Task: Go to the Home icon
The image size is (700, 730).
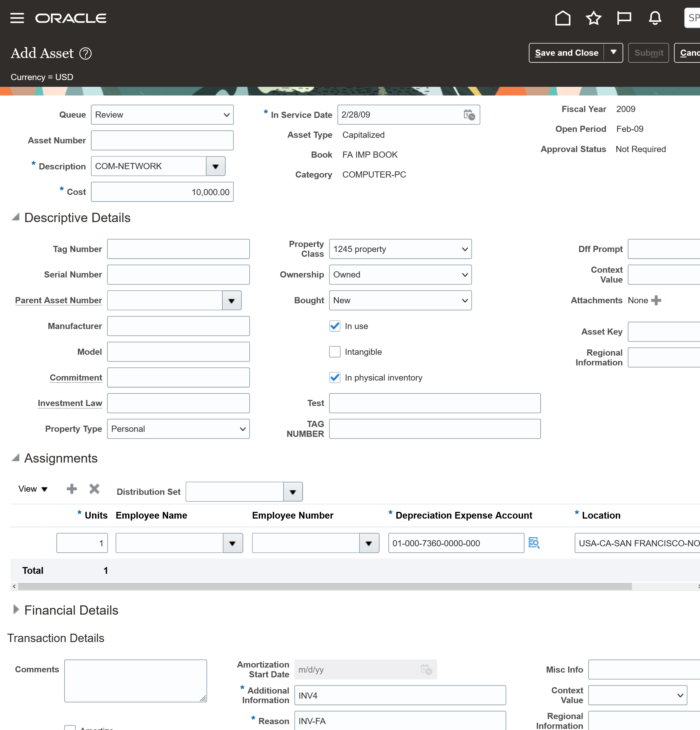Action: coord(563,18)
